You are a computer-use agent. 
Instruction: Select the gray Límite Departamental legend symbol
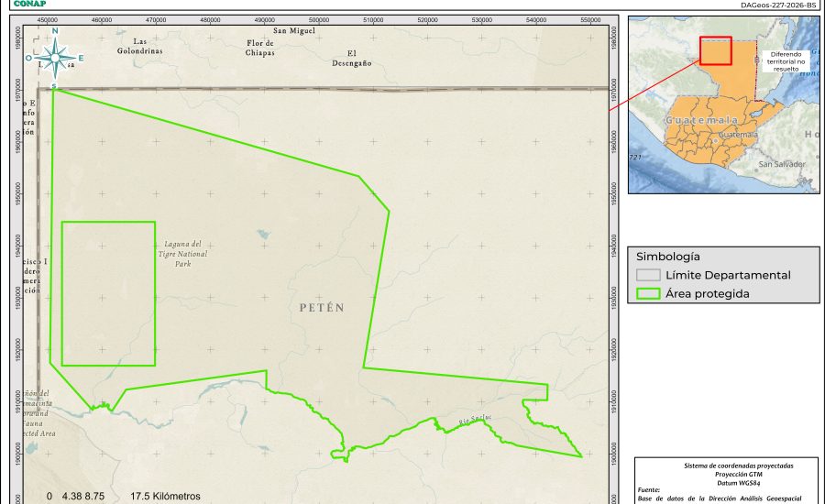(649, 275)
